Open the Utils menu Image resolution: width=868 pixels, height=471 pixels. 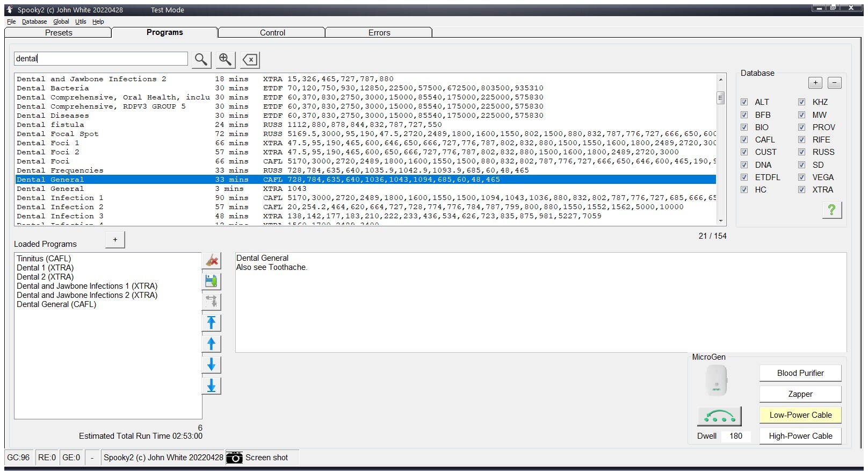pos(81,22)
